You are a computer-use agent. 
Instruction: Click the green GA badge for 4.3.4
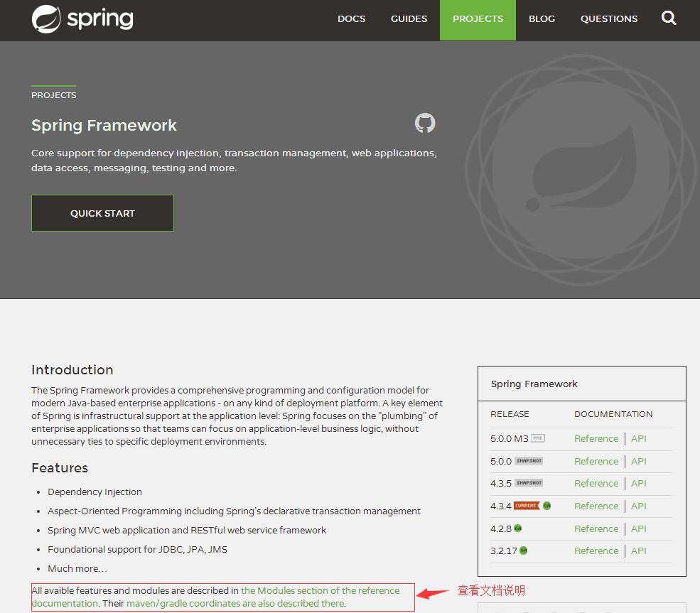click(547, 506)
